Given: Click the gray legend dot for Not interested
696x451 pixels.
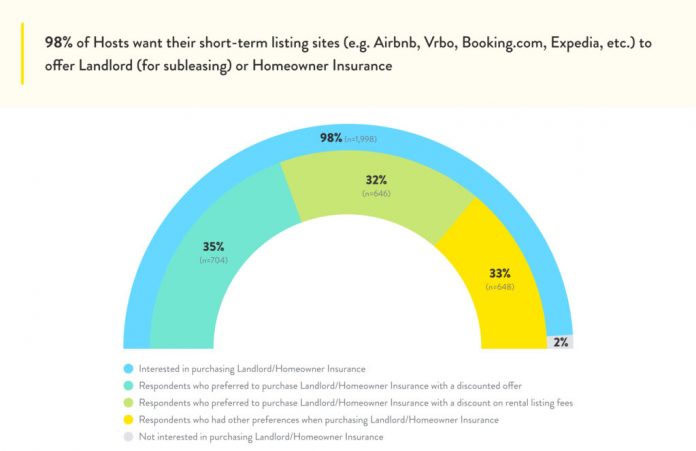Looking at the screenshot, I should click(128, 437).
